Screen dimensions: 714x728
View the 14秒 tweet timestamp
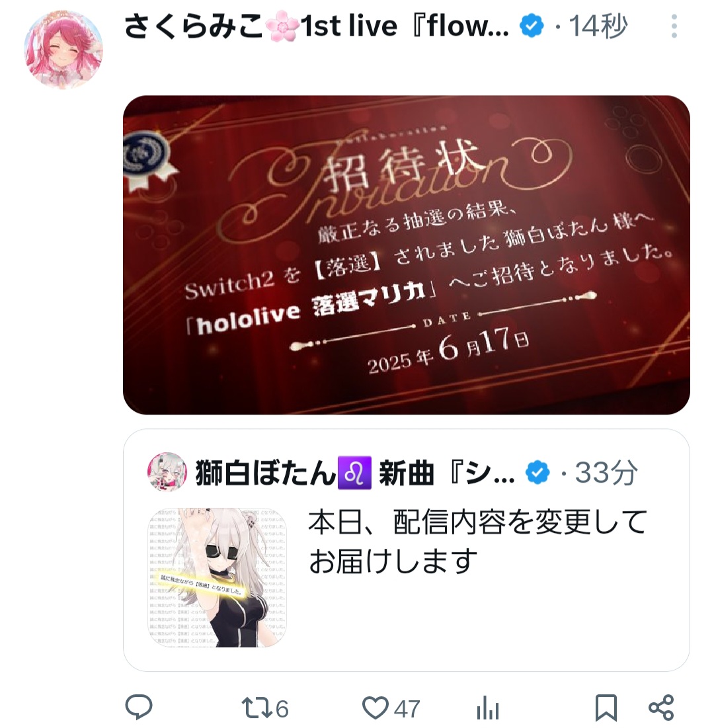click(x=598, y=26)
